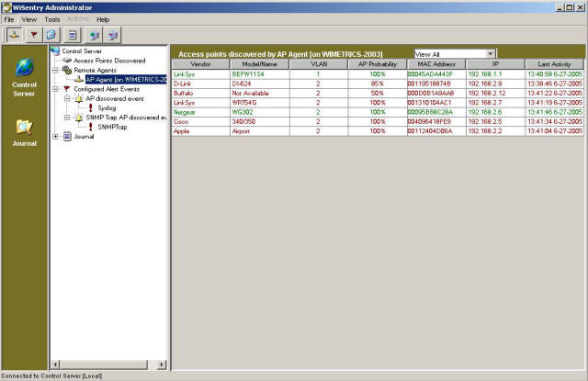The image size is (588, 381).
Task: Open the Journal folder icon in sidebar
Action: click(24, 127)
